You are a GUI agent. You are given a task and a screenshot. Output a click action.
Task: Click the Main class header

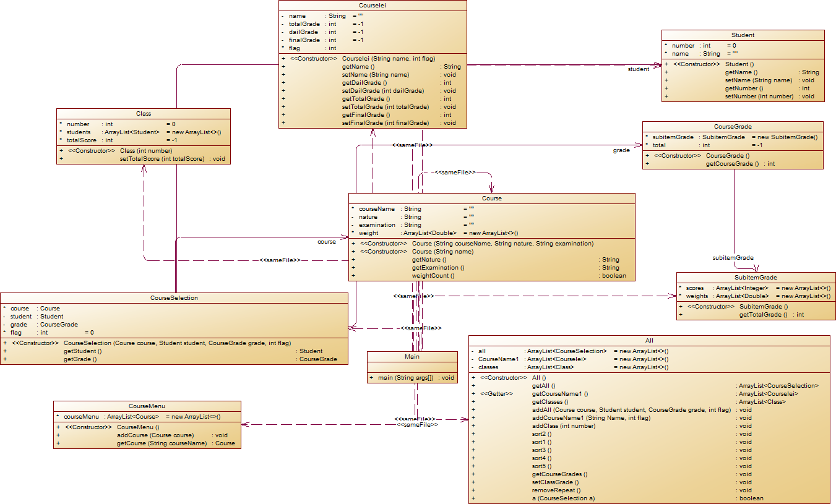click(412, 357)
